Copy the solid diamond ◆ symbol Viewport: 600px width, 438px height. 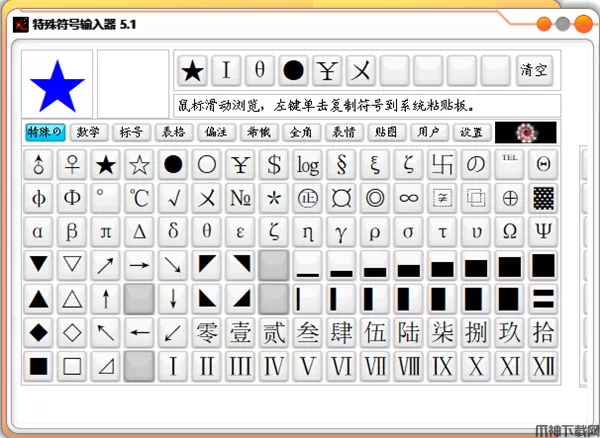[38, 332]
